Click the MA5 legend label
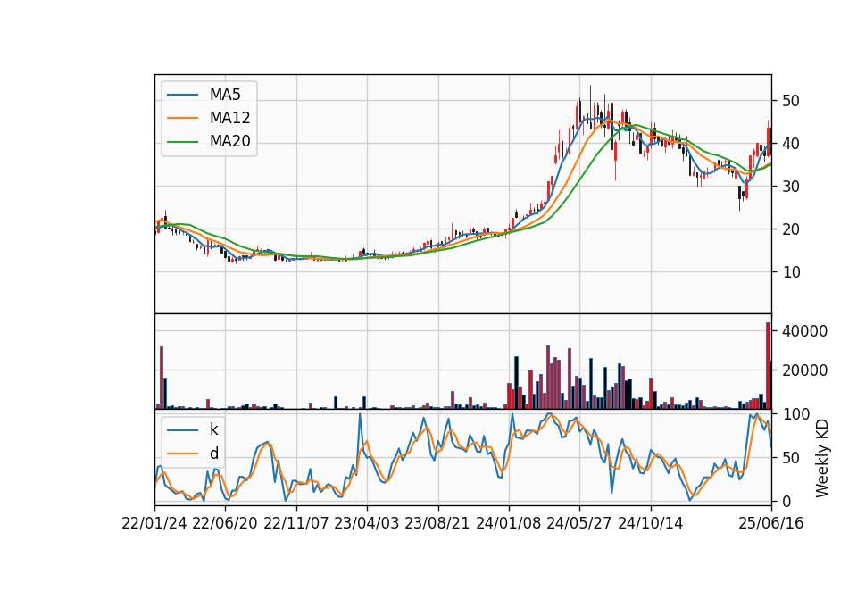Screen dimensions: 857x616 click(225, 95)
